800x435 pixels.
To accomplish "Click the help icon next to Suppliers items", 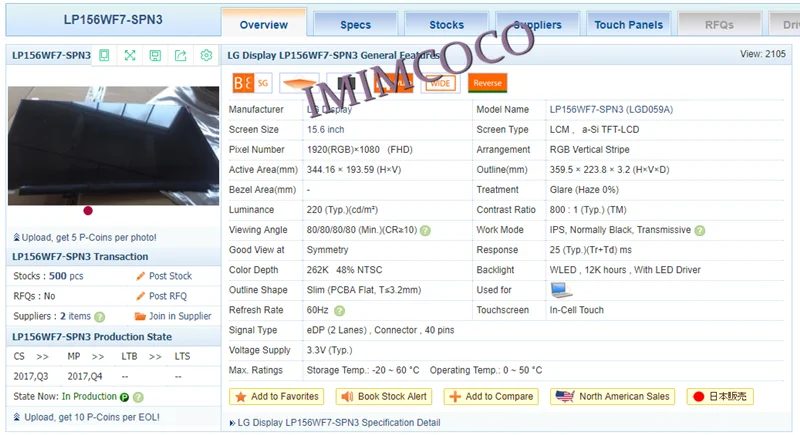I will click(x=100, y=317).
